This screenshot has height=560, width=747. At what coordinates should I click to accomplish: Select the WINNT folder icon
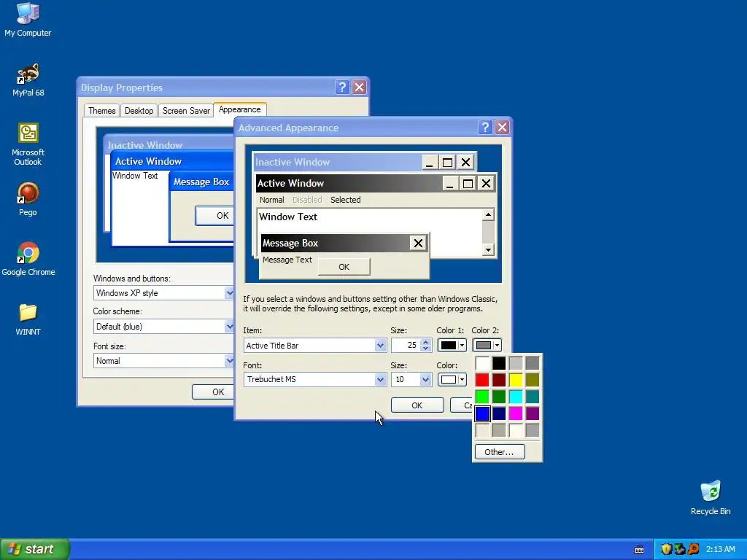pyautogui.click(x=28, y=319)
